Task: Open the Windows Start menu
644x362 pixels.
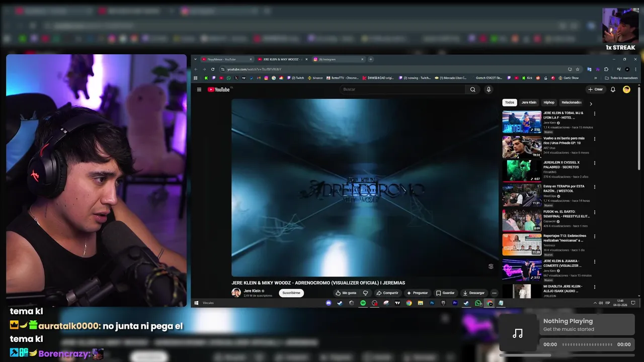Action: pyautogui.click(x=196, y=303)
